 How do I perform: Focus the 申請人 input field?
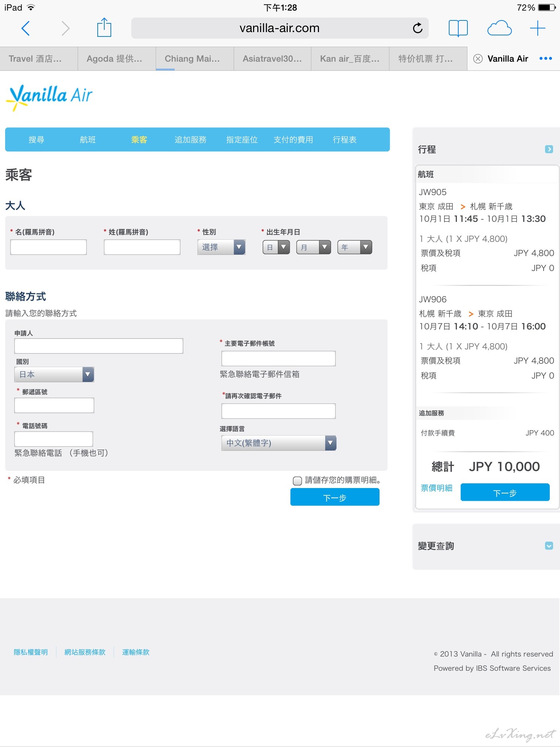(x=99, y=346)
